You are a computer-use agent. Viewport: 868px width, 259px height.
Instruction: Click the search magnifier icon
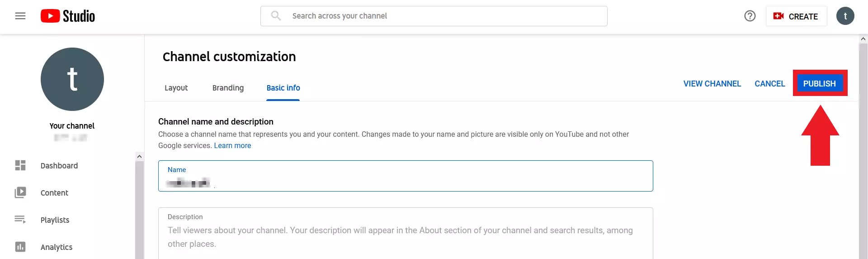[276, 16]
